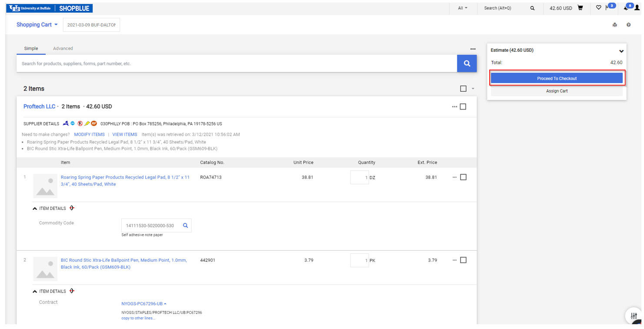Viewport: 644px width, 329px height.
Task: Open favorites via the heart icon
Action: pos(598,8)
